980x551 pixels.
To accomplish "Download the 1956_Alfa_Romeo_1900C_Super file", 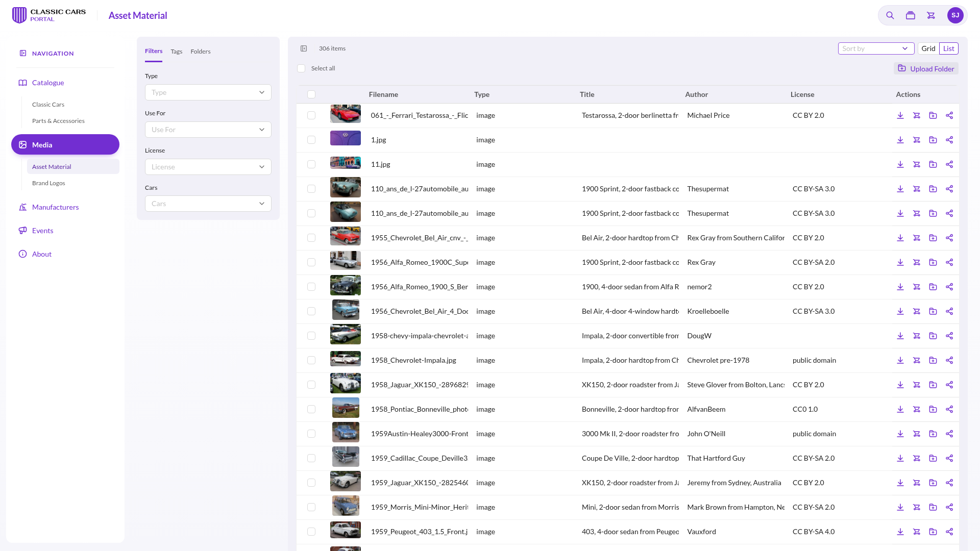I will pyautogui.click(x=900, y=262).
